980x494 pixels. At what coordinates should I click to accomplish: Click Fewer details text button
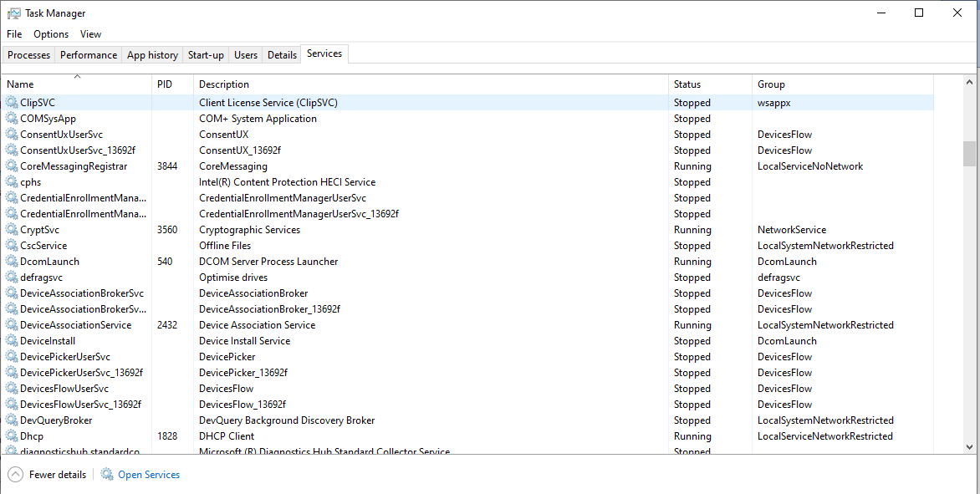58,475
